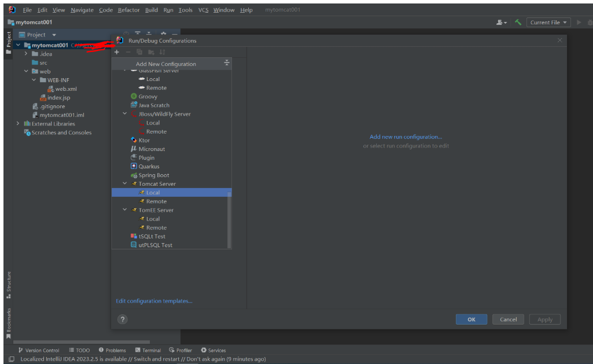Open the Bookmarks tool window side tab
The image size is (593, 364).
(9, 323)
